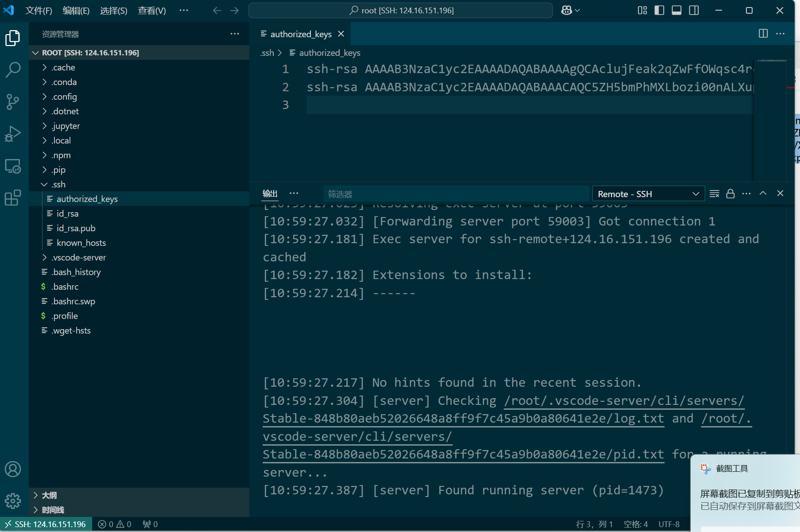Image resolution: width=800 pixels, height=532 pixels.
Task: Open Explorer views and more actions
Action: click(x=235, y=34)
